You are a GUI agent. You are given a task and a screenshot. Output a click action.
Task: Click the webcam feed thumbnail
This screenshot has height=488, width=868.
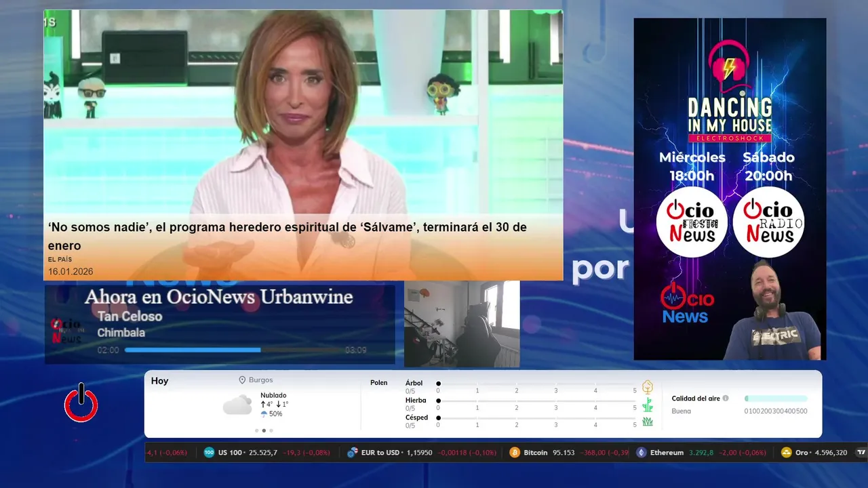462,324
